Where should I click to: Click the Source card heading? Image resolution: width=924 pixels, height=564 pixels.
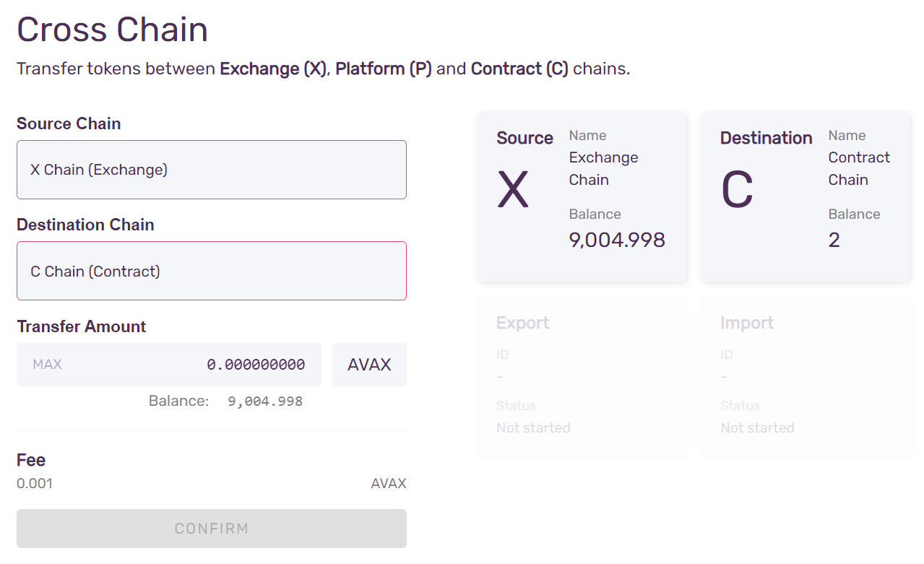pos(524,138)
